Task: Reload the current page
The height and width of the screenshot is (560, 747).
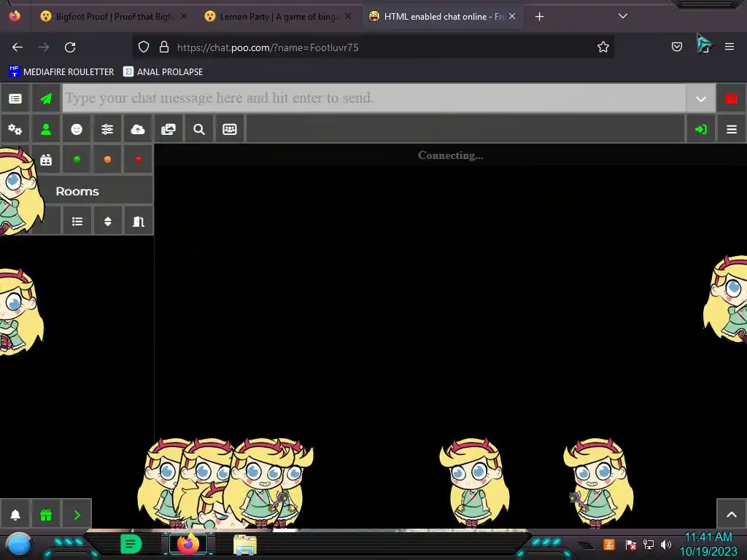Action: pyautogui.click(x=70, y=47)
